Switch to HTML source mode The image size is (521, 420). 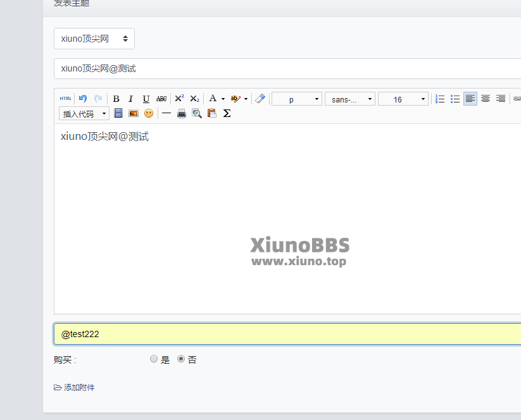tap(65, 99)
